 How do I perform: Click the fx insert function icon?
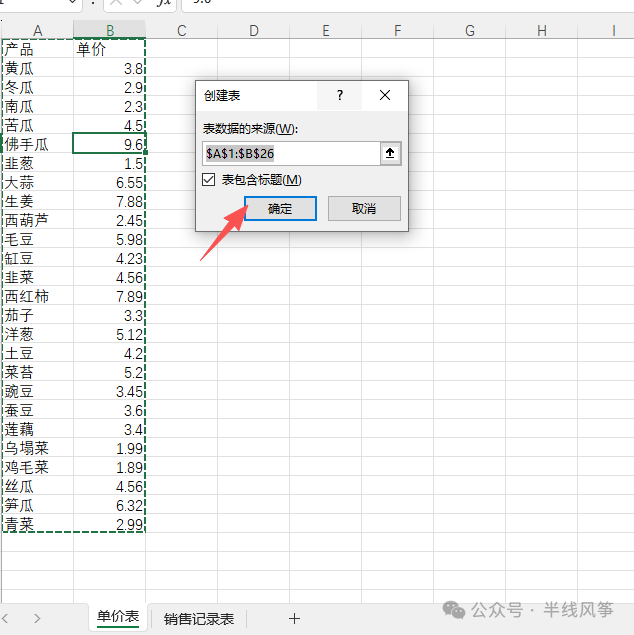(x=164, y=2)
